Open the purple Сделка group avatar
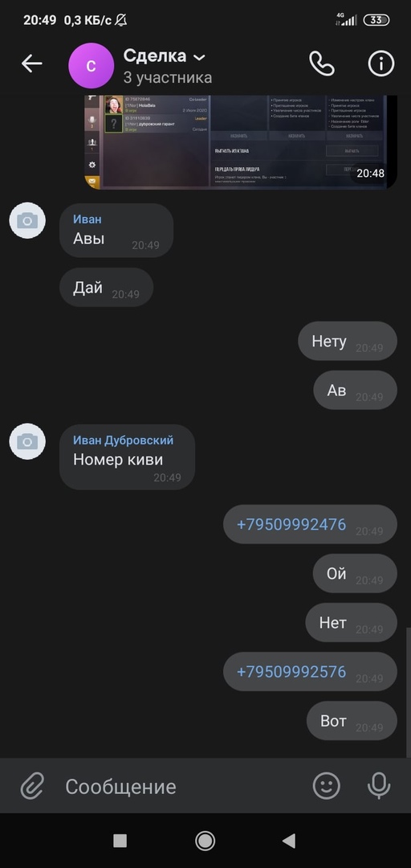411x868 pixels. pos(91,66)
